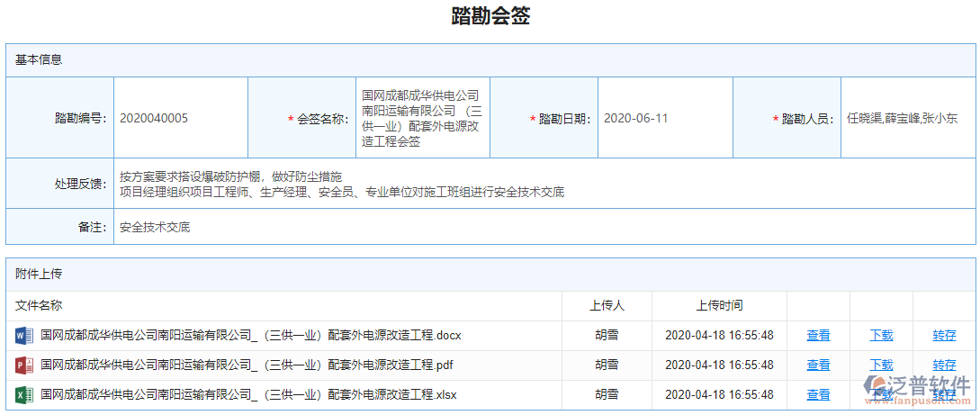Viewport: 980px width, 415px height.
Task: Click the 备注 label
Action: (x=93, y=228)
